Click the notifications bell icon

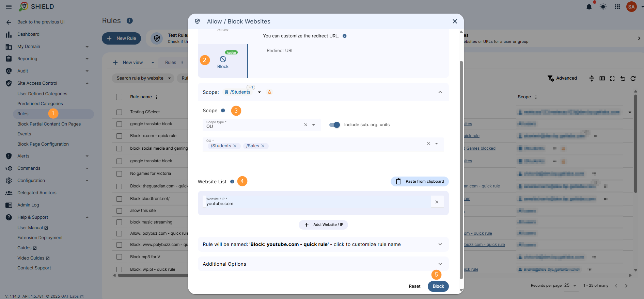point(589,7)
